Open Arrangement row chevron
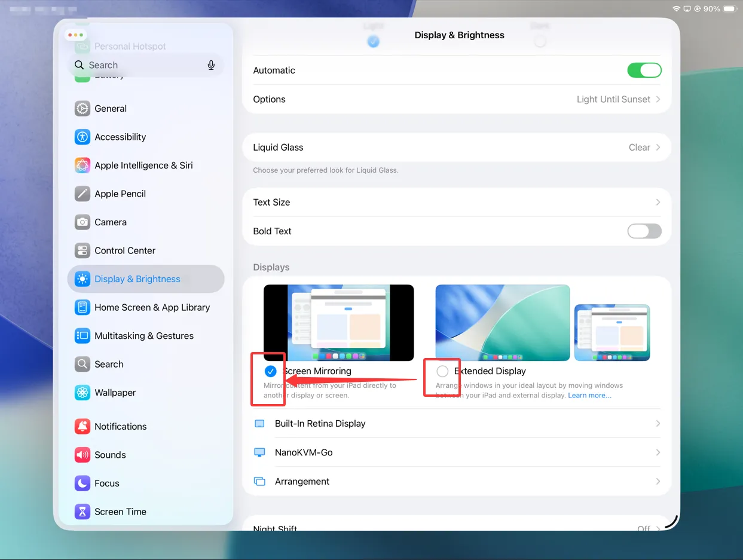This screenshot has height=560, width=743. 658,481
